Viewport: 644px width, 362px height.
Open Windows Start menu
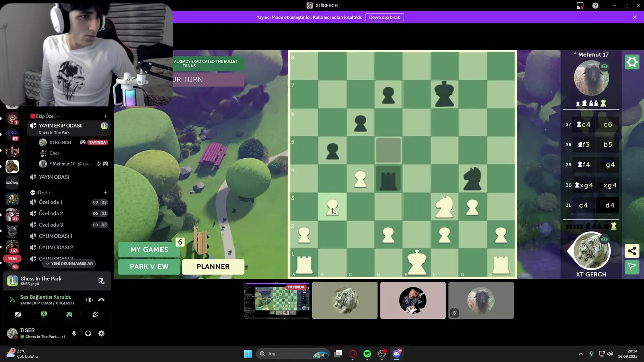coord(248,354)
